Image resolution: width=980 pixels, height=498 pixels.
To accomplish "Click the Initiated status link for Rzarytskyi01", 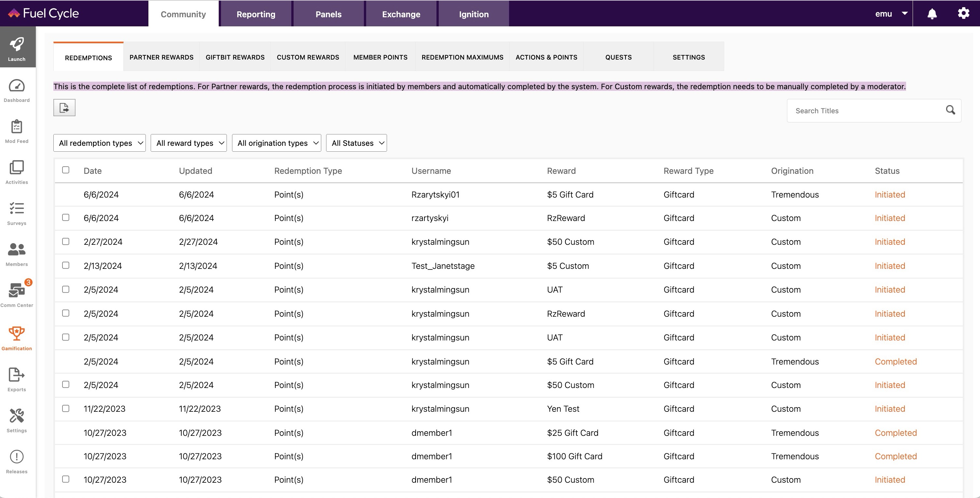I will tap(890, 194).
